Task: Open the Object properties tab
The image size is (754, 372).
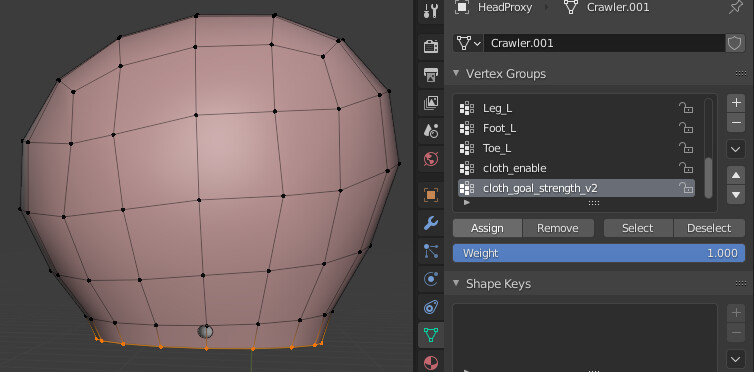Action: point(430,195)
